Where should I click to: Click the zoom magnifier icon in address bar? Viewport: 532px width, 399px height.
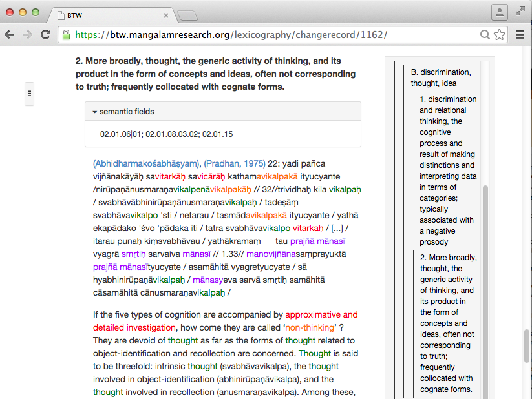[485, 35]
